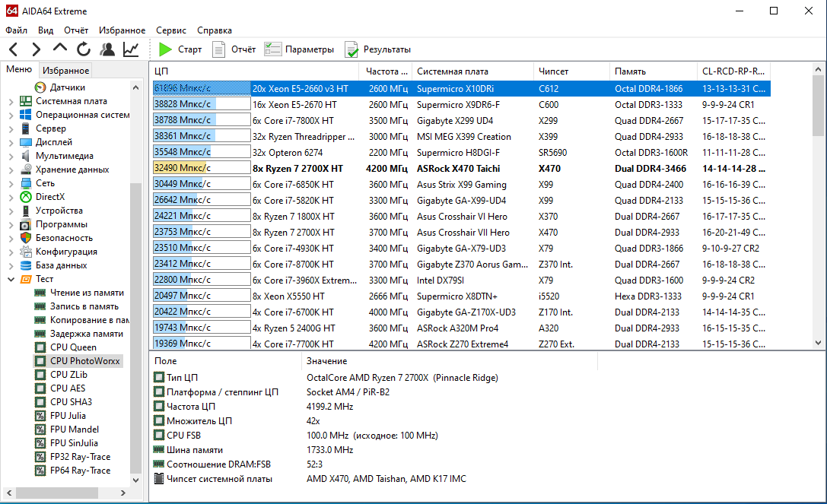Go forward with the right arrow icon
Screen dimensions: 827x504
pyautogui.click(x=36, y=49)
